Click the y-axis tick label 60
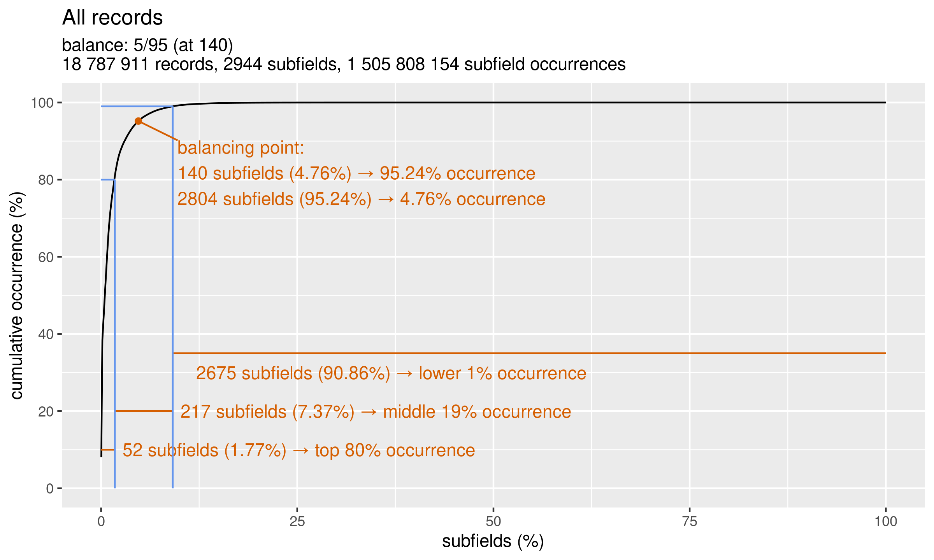 coord(46,257)
